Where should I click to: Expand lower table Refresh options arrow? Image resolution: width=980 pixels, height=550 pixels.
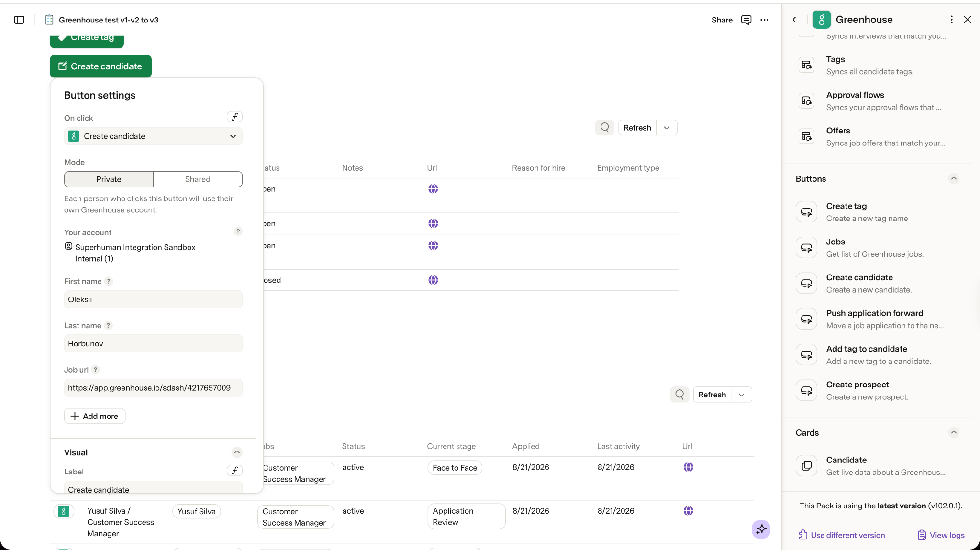coord(742,395)
